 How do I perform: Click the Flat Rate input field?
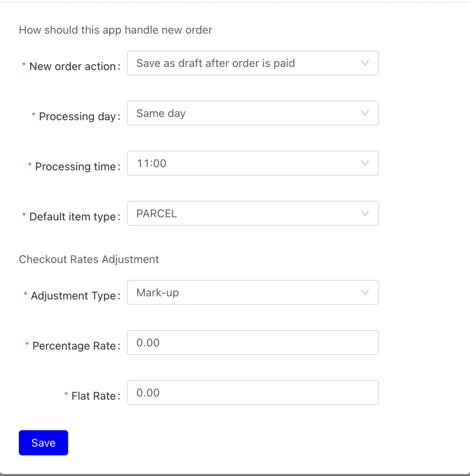pos(252,392)
